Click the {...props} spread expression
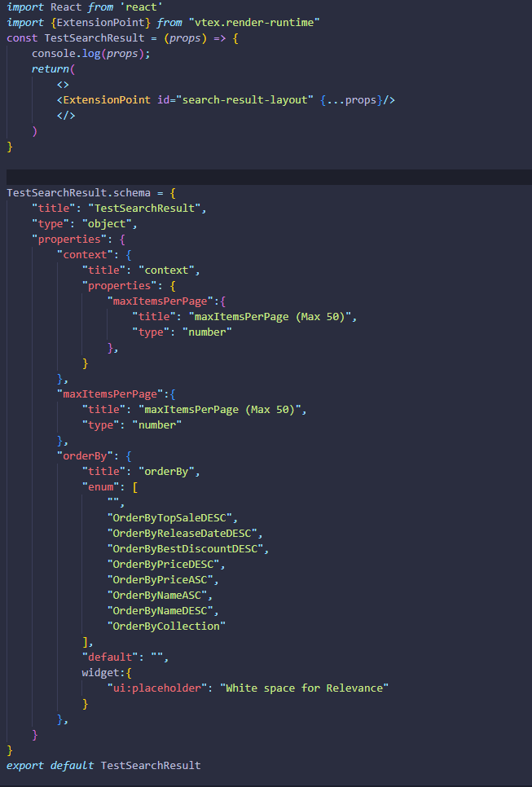 click(351, 100)
